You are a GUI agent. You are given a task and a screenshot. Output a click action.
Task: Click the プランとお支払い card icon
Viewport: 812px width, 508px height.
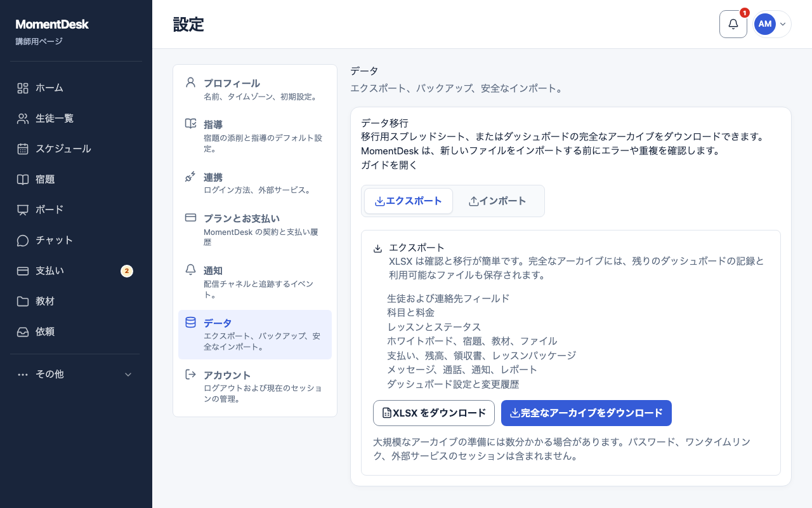pos(190,218)
